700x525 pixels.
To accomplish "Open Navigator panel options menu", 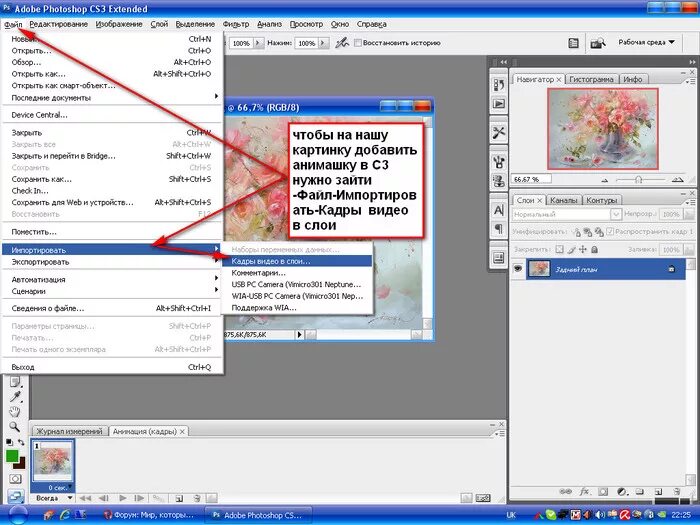I will [690, 81].
